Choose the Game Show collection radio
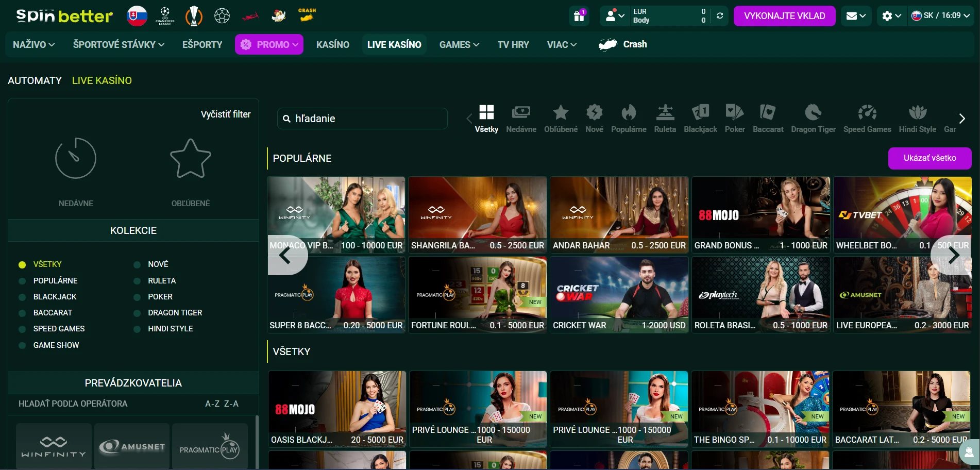Screen dimensions: 980x470 click(22, 345)
